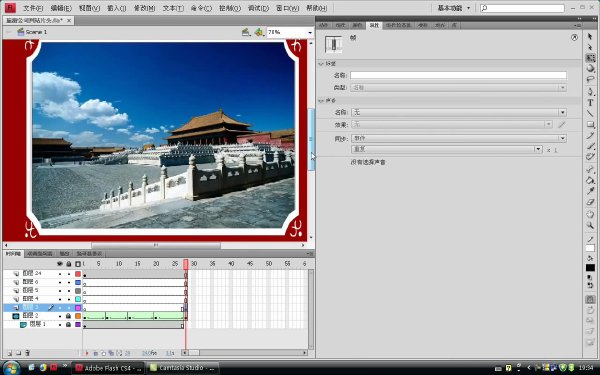Image resolution: width=600 pixels, height=375 pixels.
Task: Click the Flash application logo icon
Action: pos(10,8)
